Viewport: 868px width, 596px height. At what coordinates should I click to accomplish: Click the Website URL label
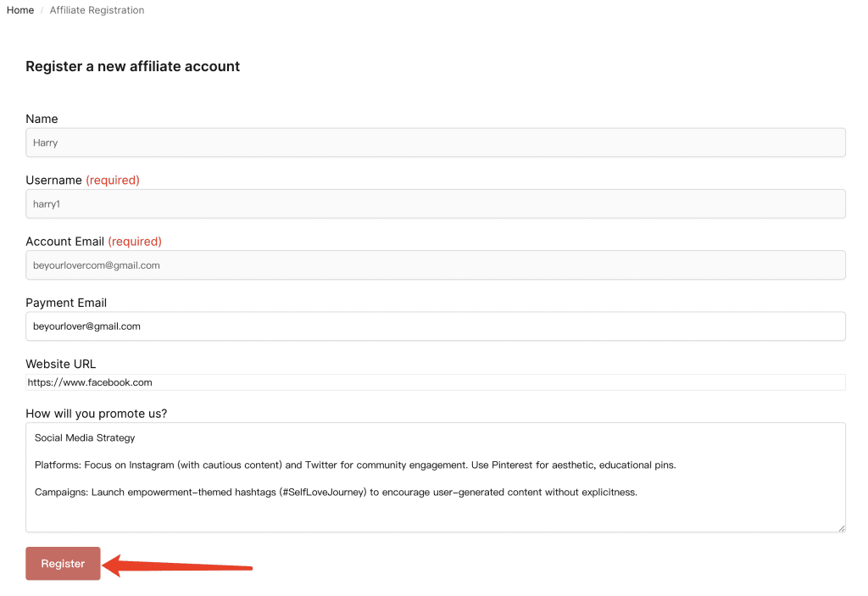60,364
